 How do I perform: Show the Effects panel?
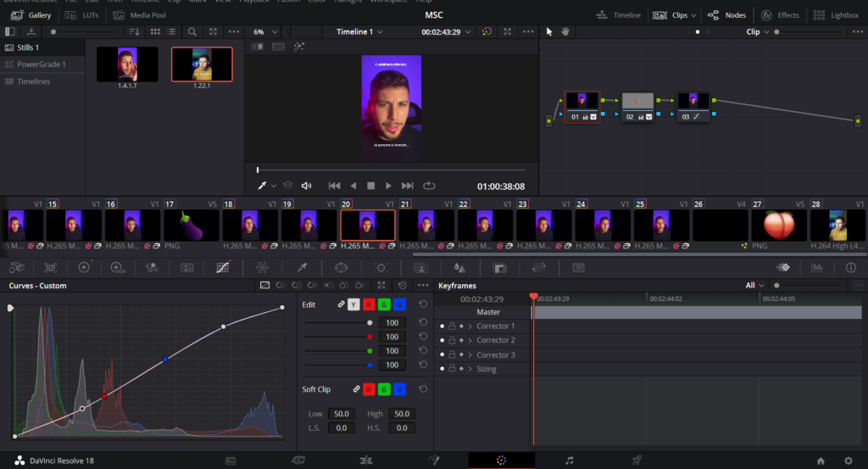pos(780,15)
